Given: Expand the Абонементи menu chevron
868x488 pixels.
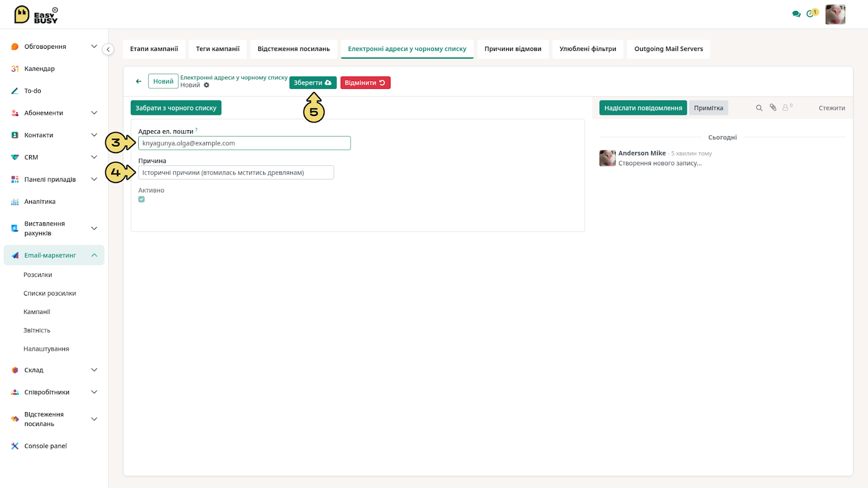Looking at the screenshot, I should click(94, 113).
